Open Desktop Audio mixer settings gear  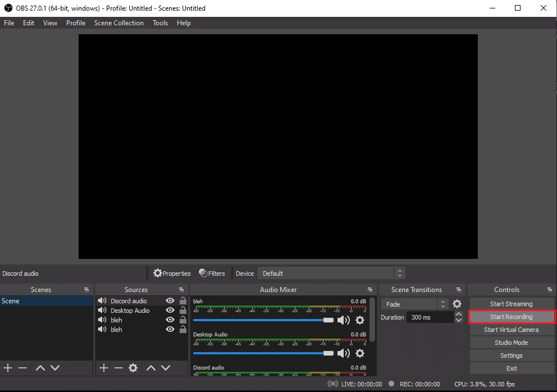tap(360, 353)
